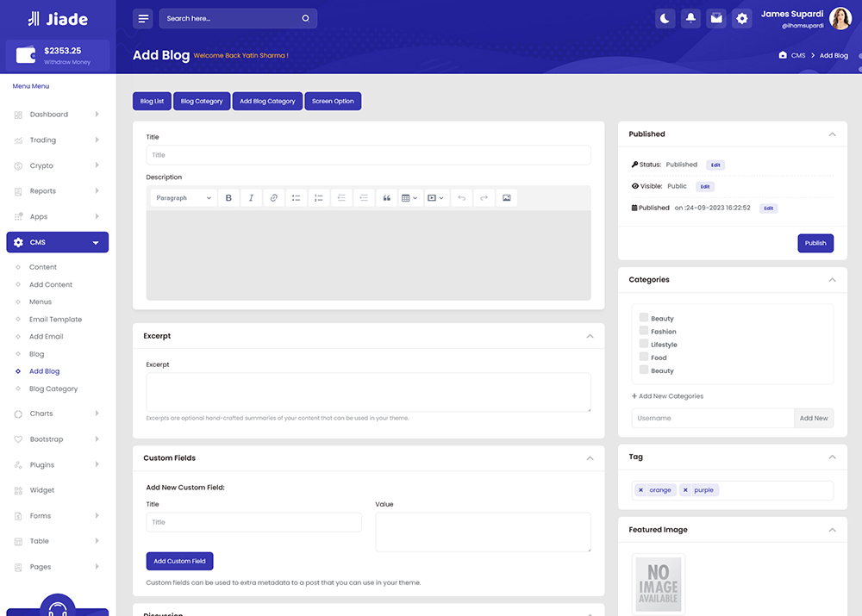Insert a link using the toolbar icon
862x616 pixels.
pyautogui.click(x=273, y=198)
